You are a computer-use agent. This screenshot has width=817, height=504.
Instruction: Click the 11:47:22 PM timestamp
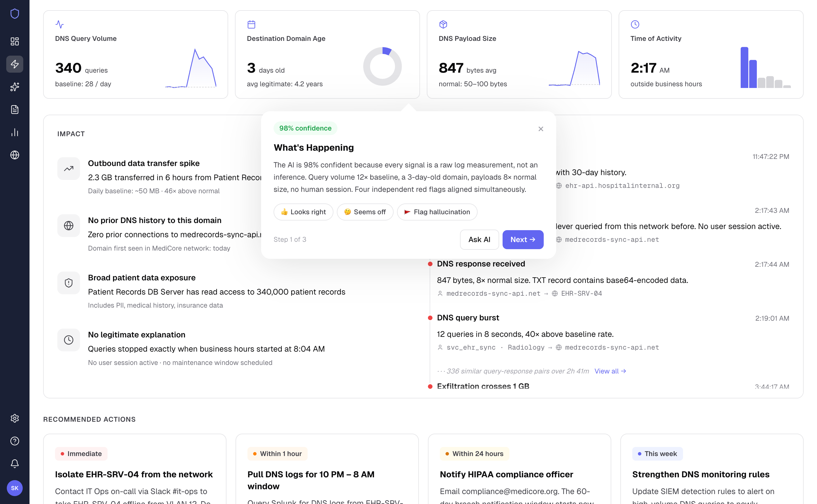coord(771,157)
